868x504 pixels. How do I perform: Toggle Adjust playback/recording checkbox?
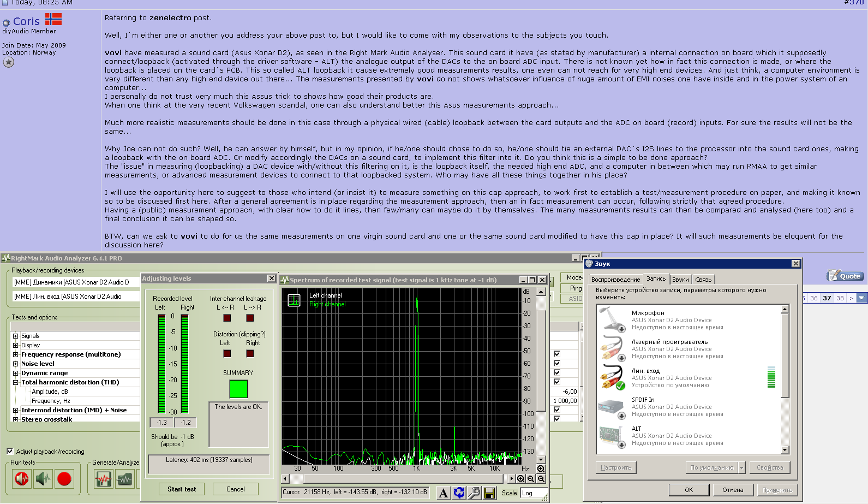(10, 451)
